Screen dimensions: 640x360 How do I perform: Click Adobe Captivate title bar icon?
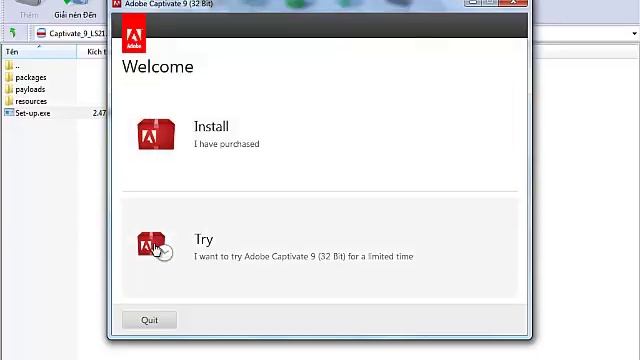[x=117, y=4]
